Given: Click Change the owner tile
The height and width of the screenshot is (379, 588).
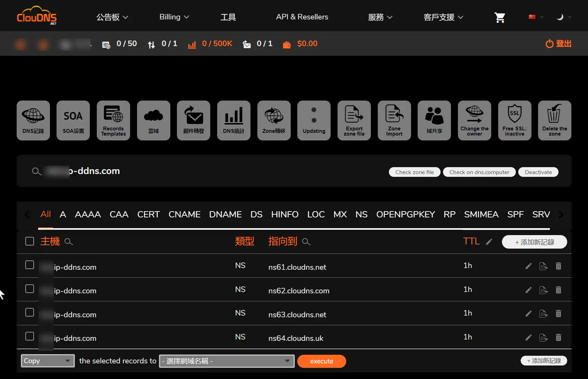Looking at the screenshot, I should [x=475, y=120].
